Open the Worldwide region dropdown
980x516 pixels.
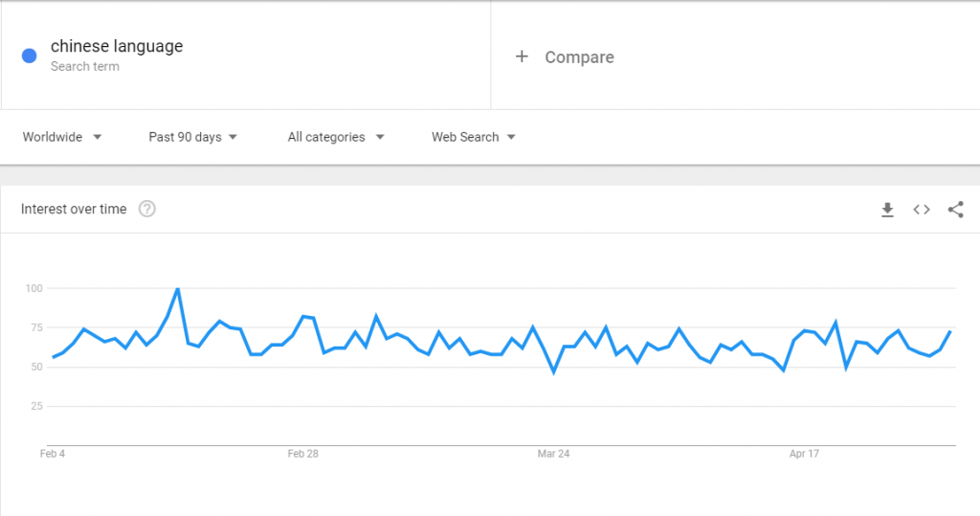pos(62,137)
